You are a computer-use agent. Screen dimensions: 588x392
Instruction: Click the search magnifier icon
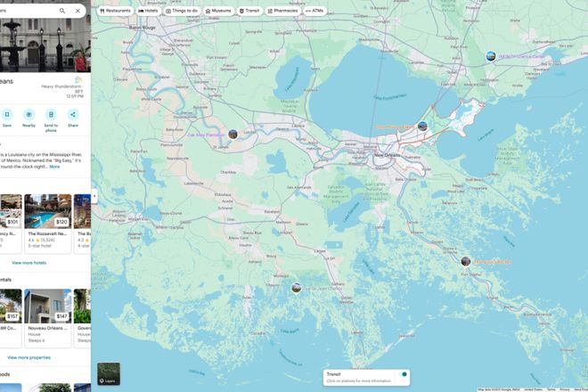point(62,11)
